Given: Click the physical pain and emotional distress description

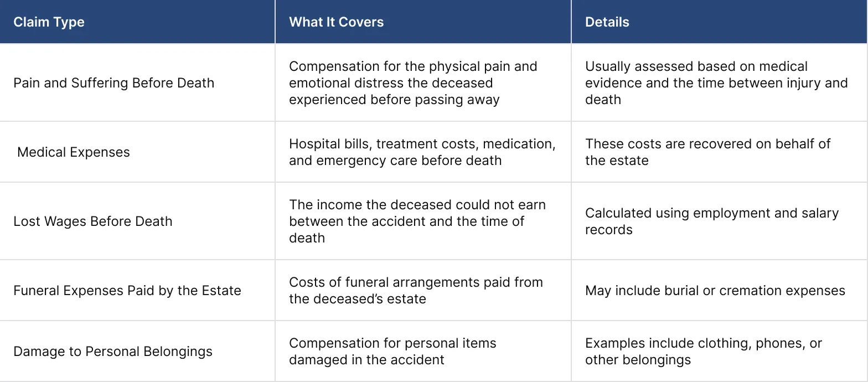Looking at the screenshot, I should tap(412, 83).
